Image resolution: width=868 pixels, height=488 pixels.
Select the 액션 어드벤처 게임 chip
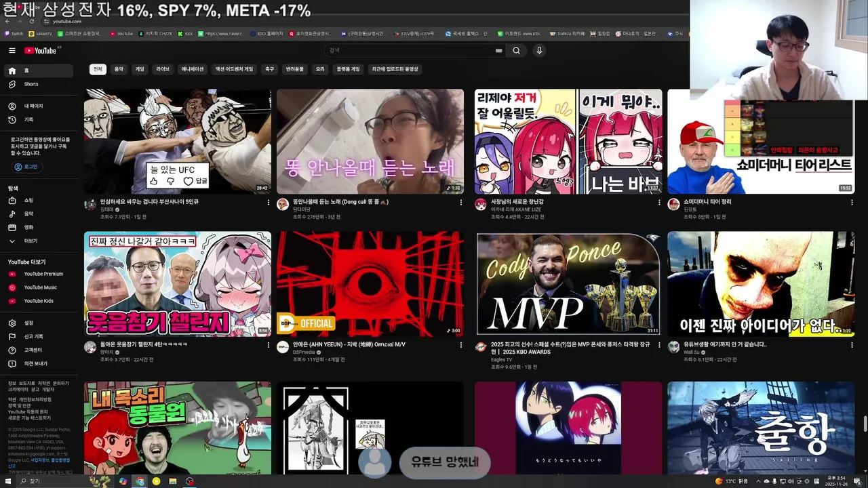coord(234,69)
